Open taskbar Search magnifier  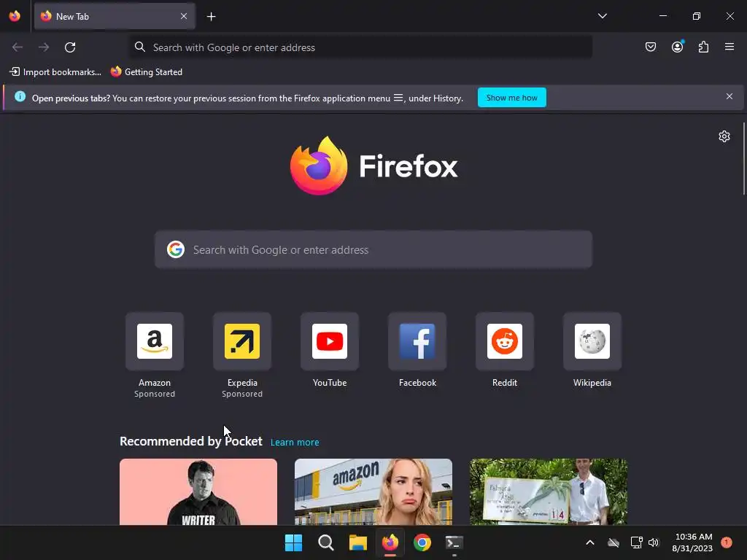click(326, 542)
